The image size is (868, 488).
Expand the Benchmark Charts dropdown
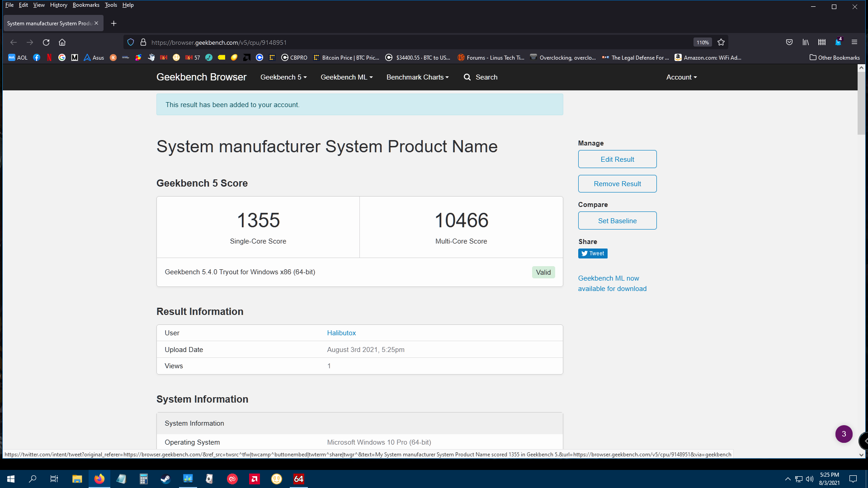(x=418, y=77)
